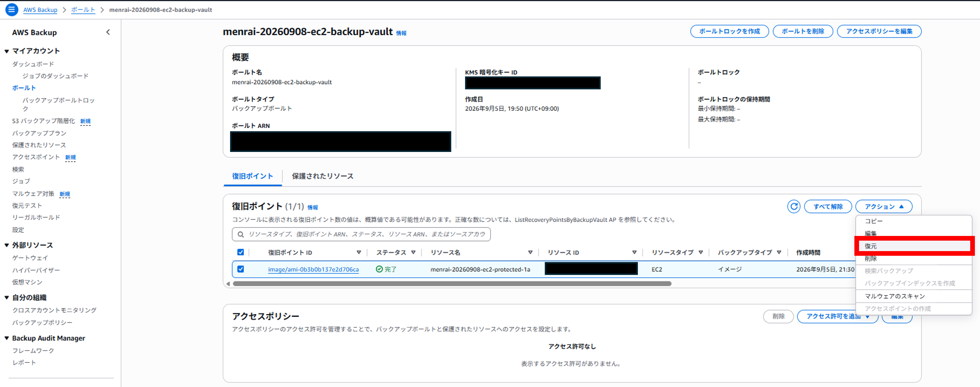Sort by リソース ID column arrow

point(634,252)
